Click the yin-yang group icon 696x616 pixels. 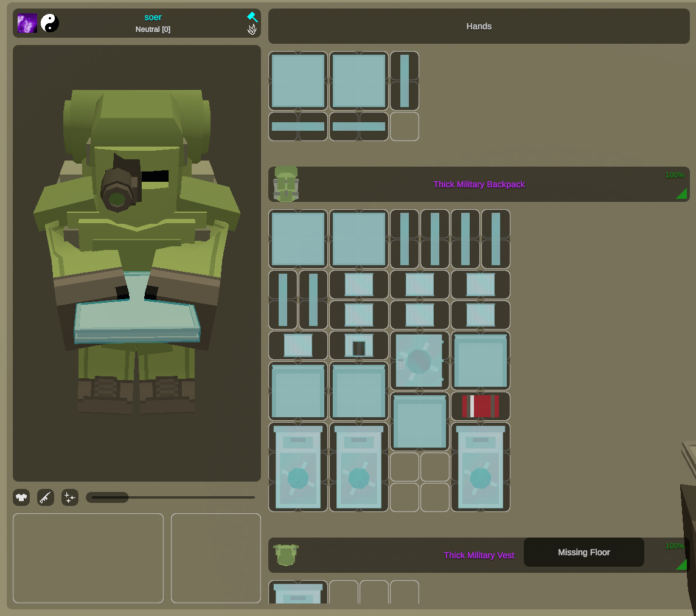click(50, 23)
